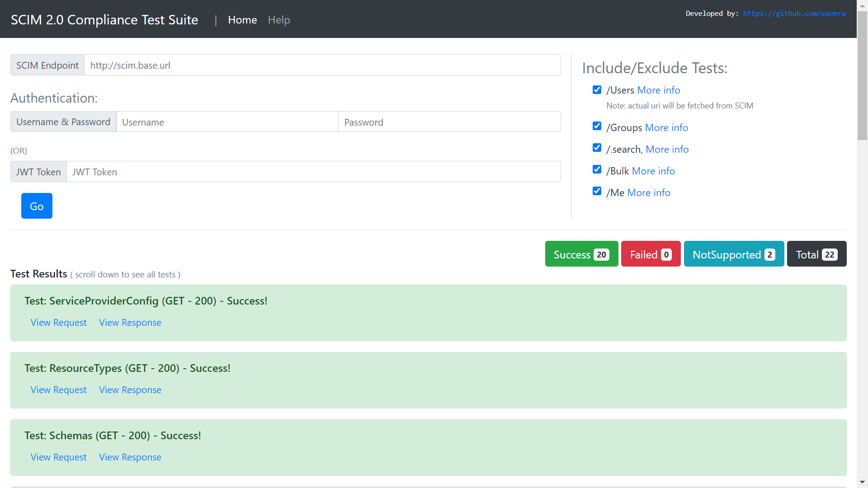Click the NotSupported 2 filter

[733, 254]
